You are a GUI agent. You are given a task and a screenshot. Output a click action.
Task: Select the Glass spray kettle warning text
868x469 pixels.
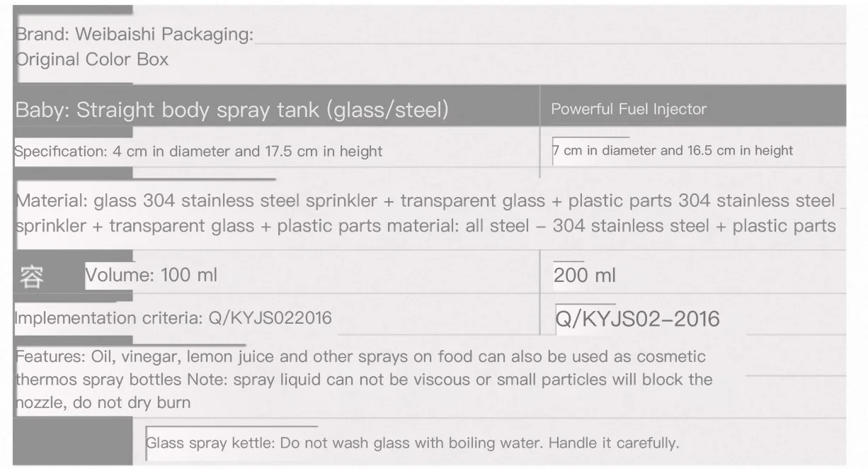[412, 443]
